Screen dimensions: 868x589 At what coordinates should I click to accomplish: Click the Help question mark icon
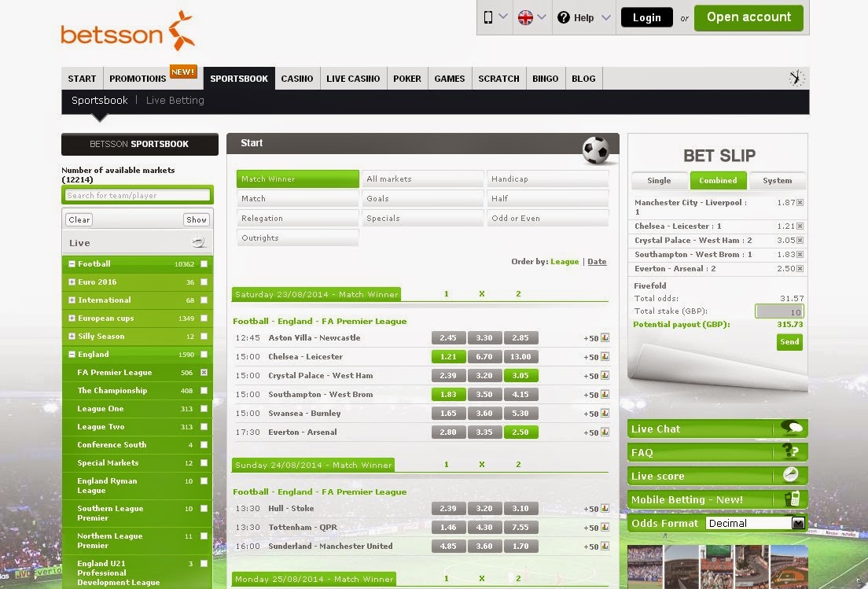click(564, 18)
